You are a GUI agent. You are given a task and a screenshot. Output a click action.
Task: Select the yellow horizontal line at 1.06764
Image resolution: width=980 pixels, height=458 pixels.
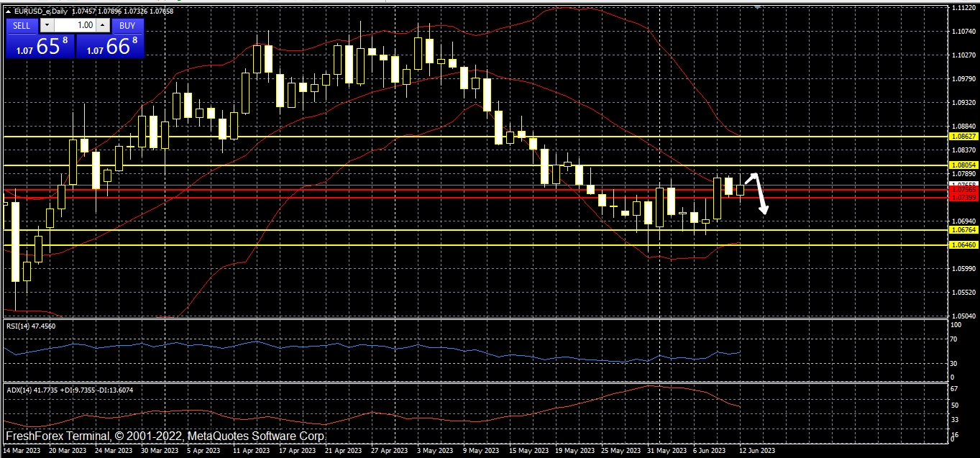point(431,230)
